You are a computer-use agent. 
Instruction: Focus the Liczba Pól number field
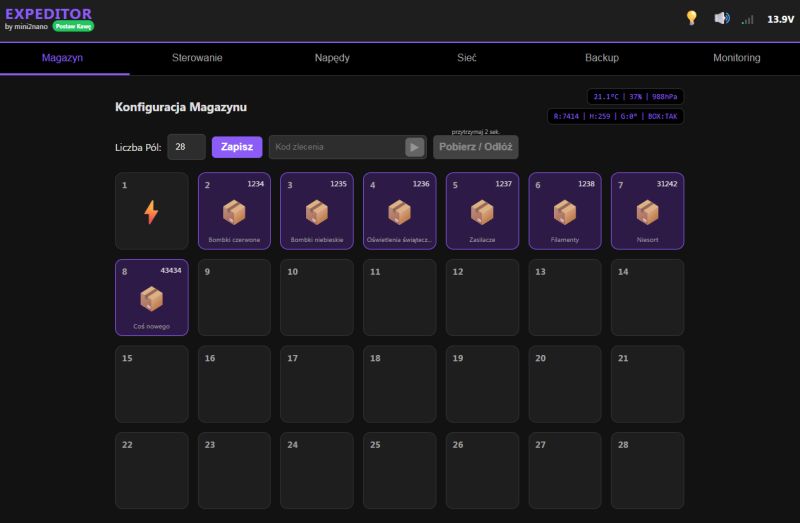186,147
